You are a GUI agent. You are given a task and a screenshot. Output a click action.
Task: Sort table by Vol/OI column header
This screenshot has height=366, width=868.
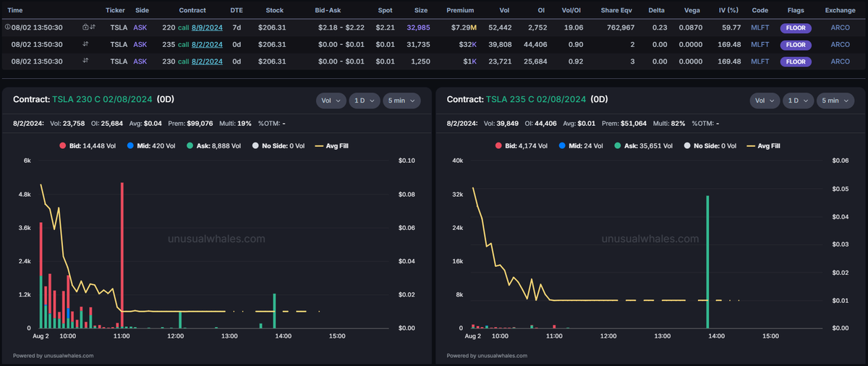point(573,11)
